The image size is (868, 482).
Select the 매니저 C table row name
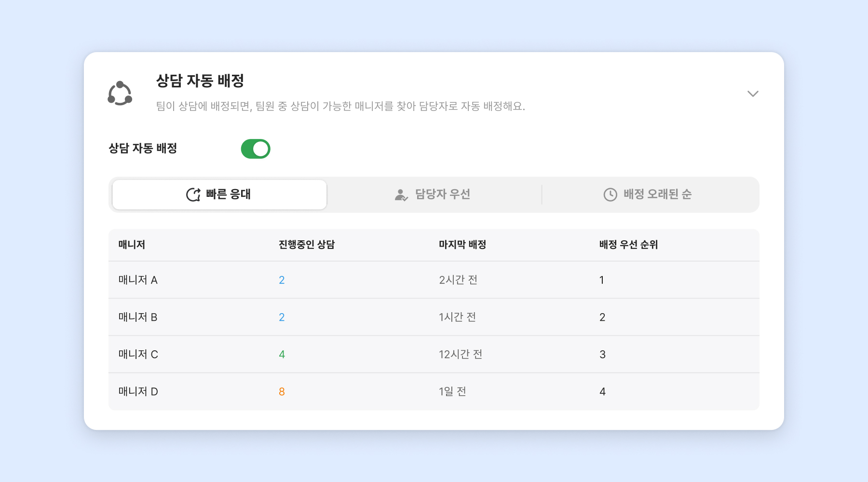click(138, 355)
